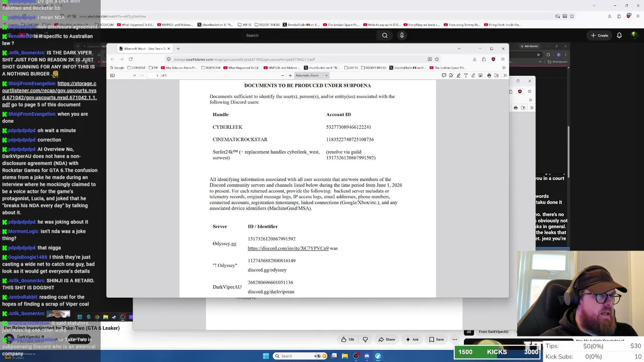
Task: Save the video to a playlist
Action: tap(436, 339)
